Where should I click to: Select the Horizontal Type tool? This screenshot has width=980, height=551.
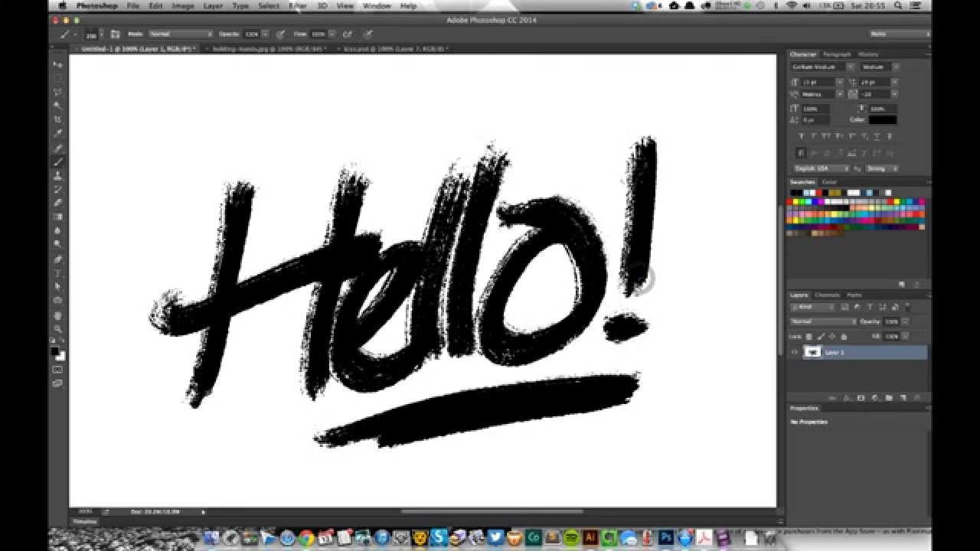57,273
